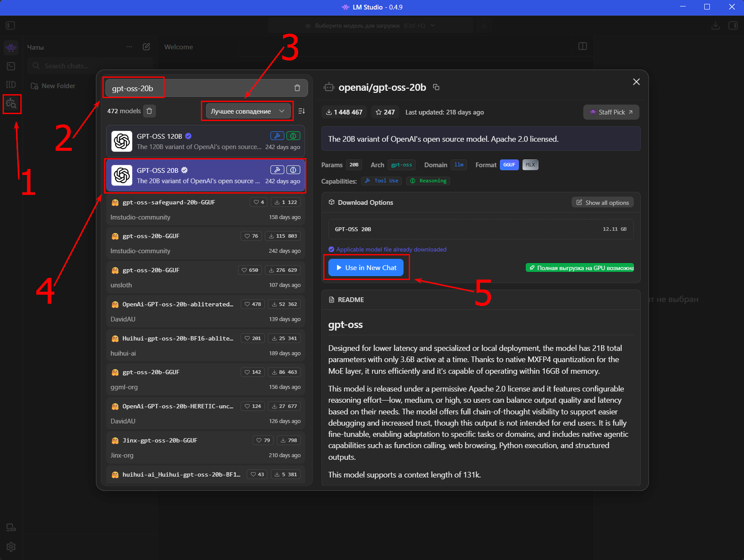Open the My Models library sidebar icon

click(x=11, y=85)
